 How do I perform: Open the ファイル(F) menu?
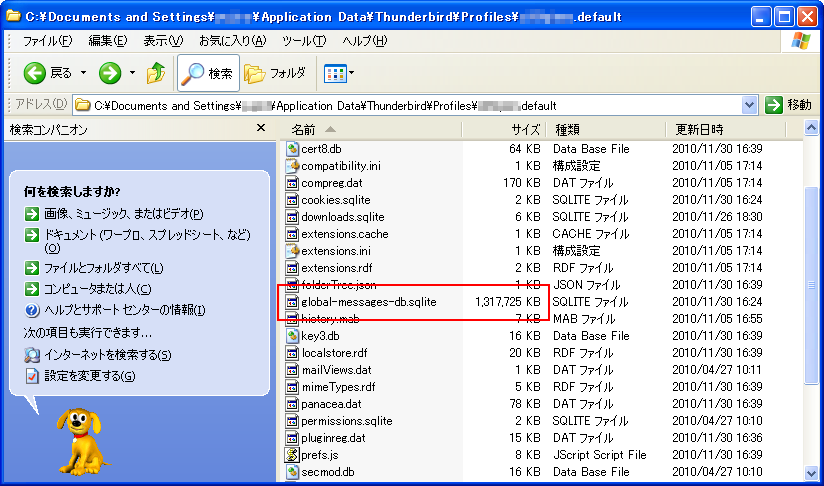[x=47, y=40]
